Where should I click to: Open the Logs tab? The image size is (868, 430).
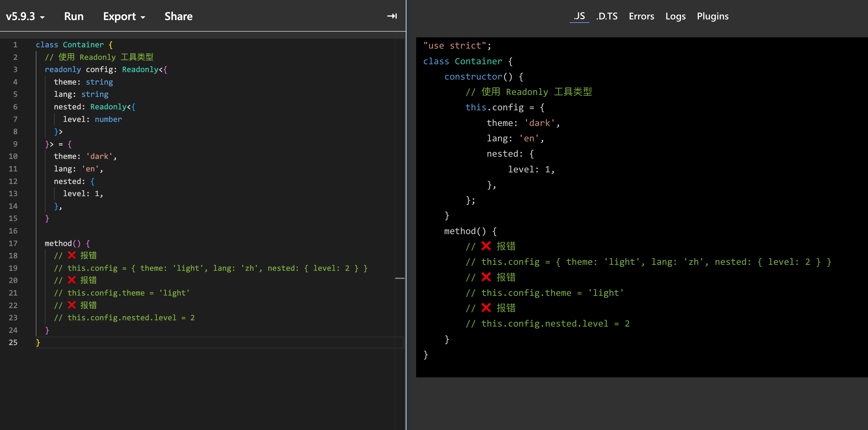tap(675, 16)
